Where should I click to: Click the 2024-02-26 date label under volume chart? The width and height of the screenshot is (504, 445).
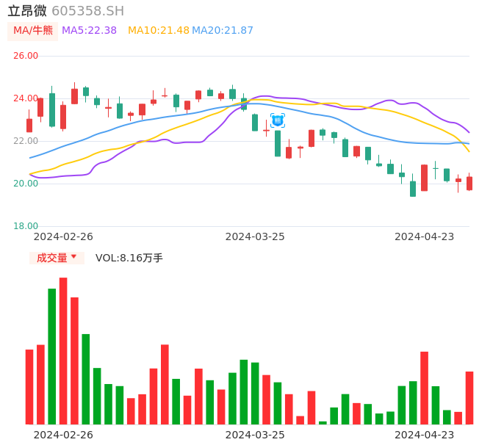pyautogui.click(x=63, y=434)
